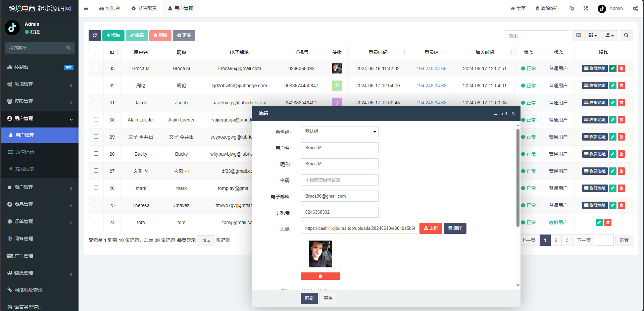Click the search magnifier button in toolbar
This screenshot has width=644, height=311.
(x=626, y=36)
